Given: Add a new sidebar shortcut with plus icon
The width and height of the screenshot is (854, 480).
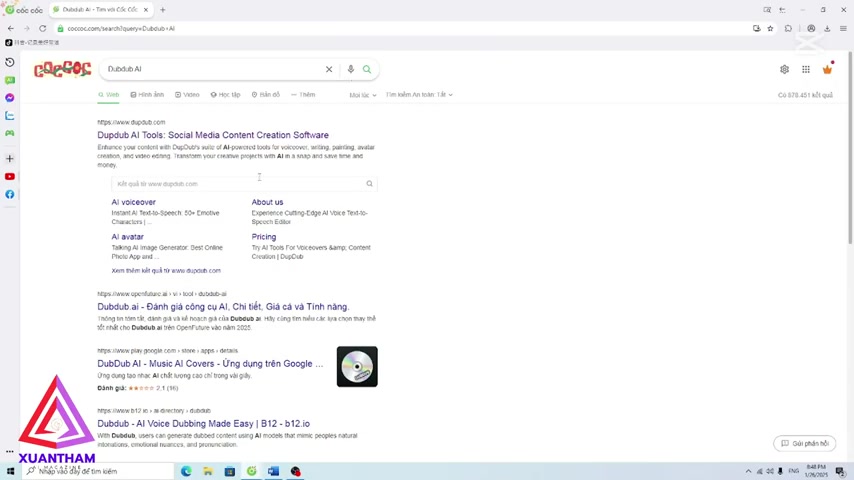Looking at the screenshot, I should tap(10, 159).
